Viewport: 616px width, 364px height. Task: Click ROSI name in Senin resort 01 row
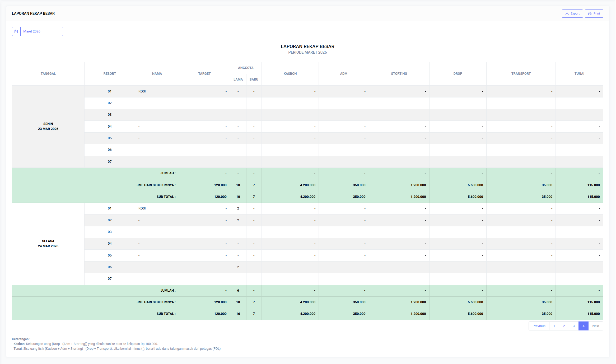point(142,91)
